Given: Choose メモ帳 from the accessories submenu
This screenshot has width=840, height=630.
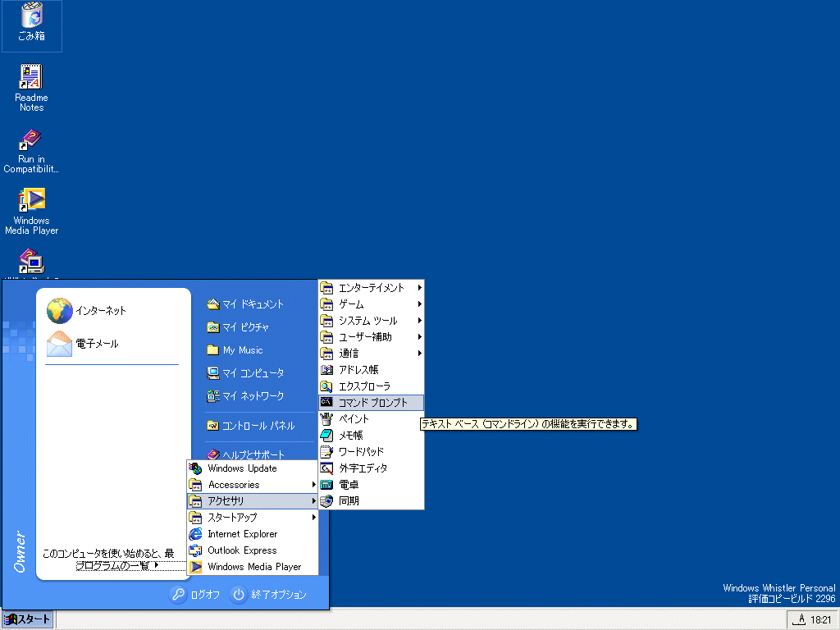Looking at the screenshot, I should click(371, 436).
